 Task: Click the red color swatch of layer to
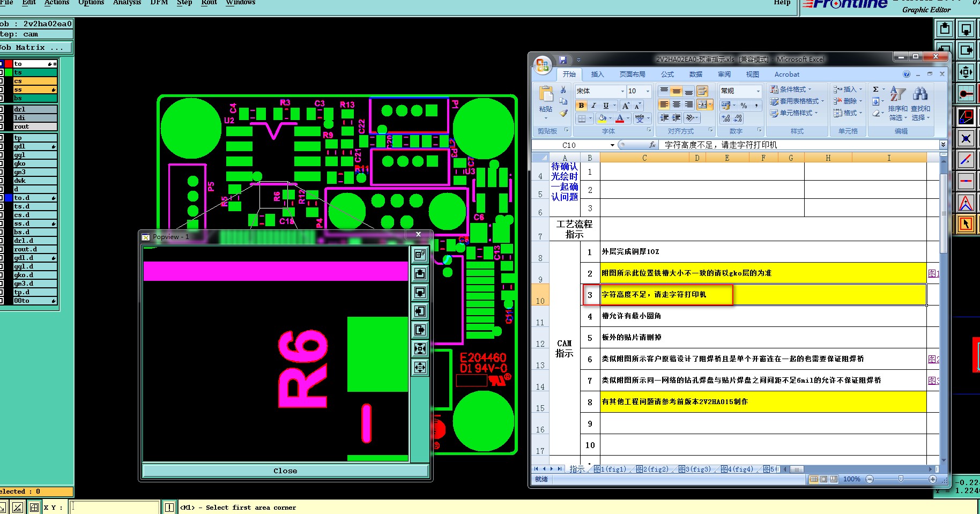click(x=9, y=64)
